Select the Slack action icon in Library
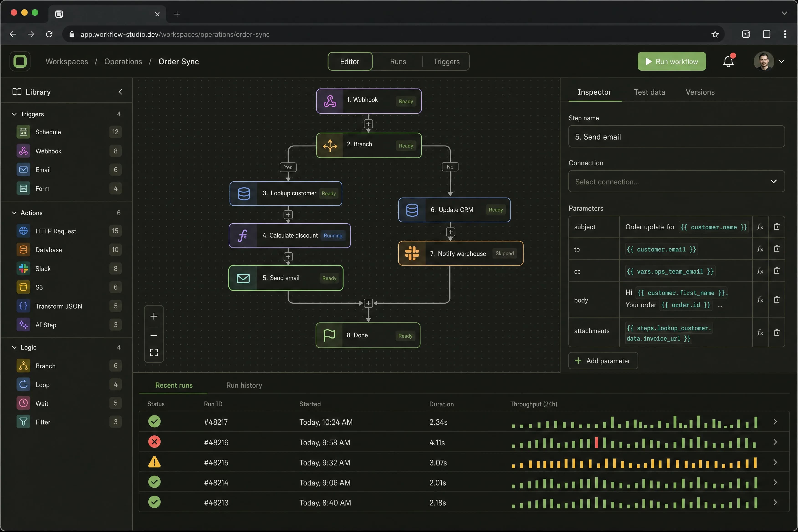The image size is (798, 532). [23, 268]
